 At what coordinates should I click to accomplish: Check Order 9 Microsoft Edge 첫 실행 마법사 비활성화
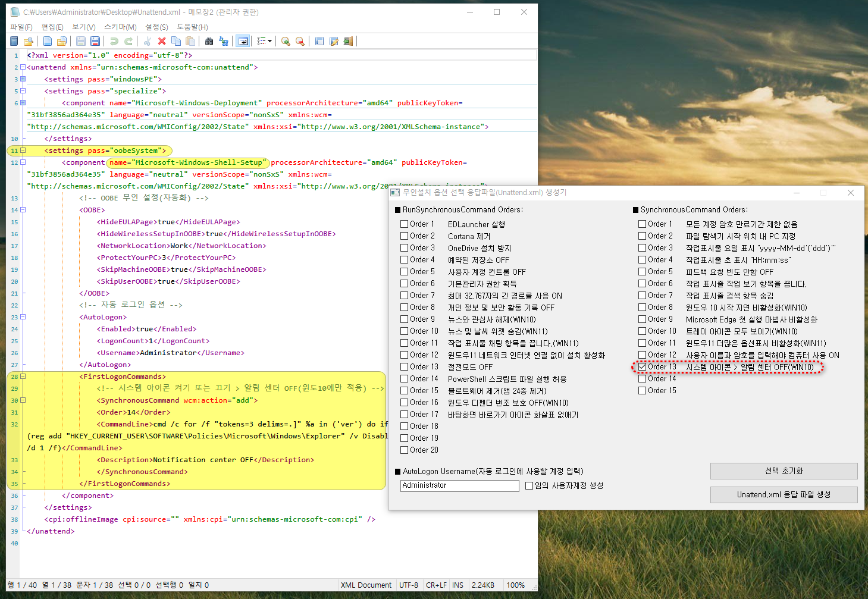click(x=642, y=319)
